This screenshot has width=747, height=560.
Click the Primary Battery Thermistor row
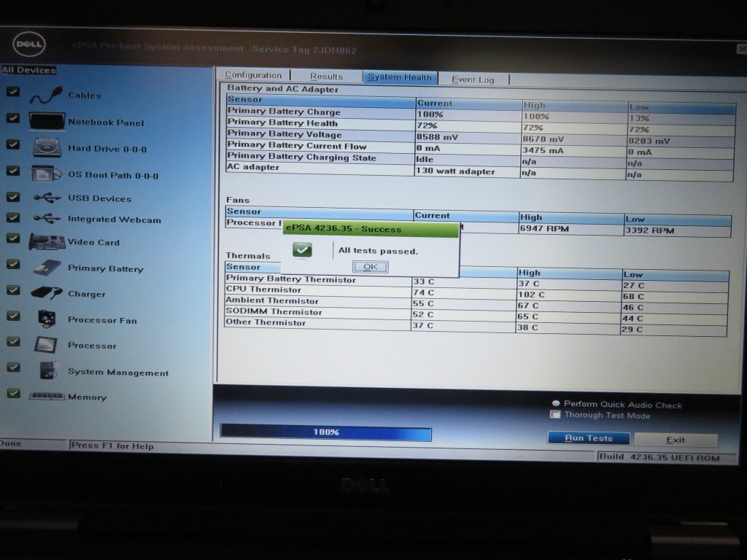pyautogui.click(x=476, y=282)
